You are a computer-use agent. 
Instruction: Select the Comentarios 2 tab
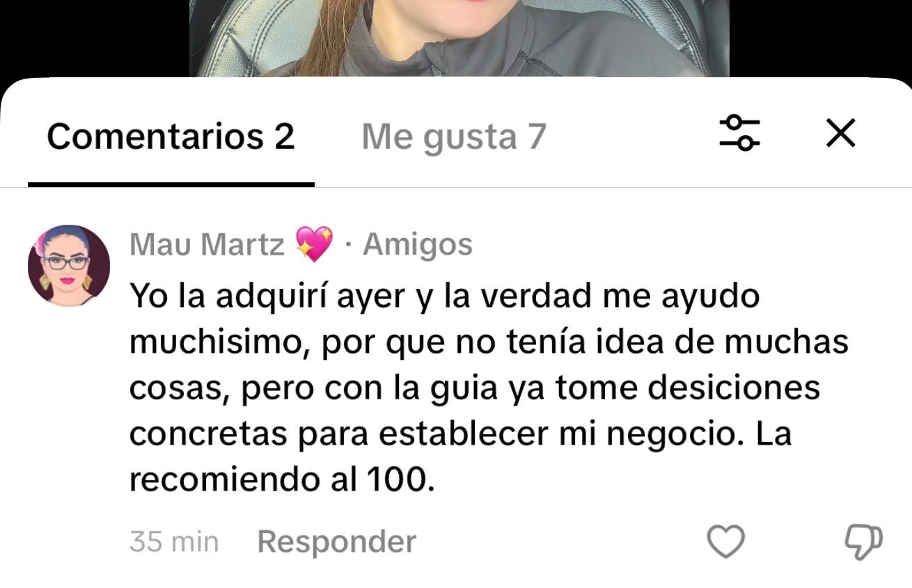pos(171,136)
